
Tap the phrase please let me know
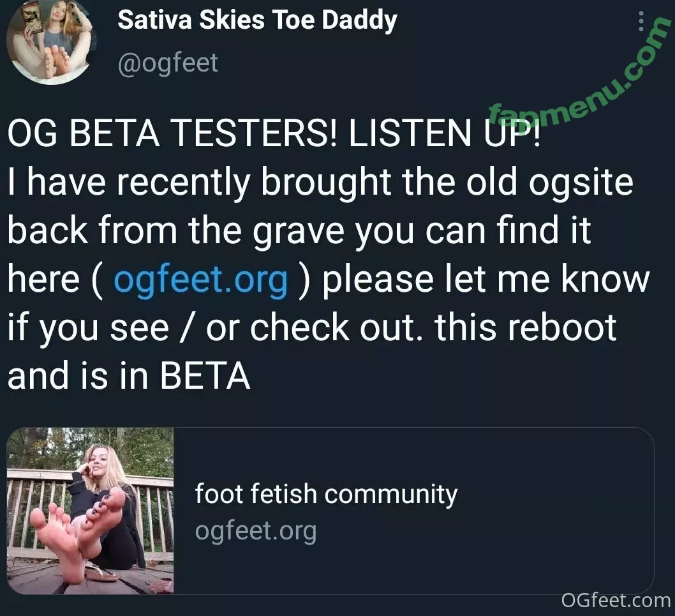[x=486, y=279]
